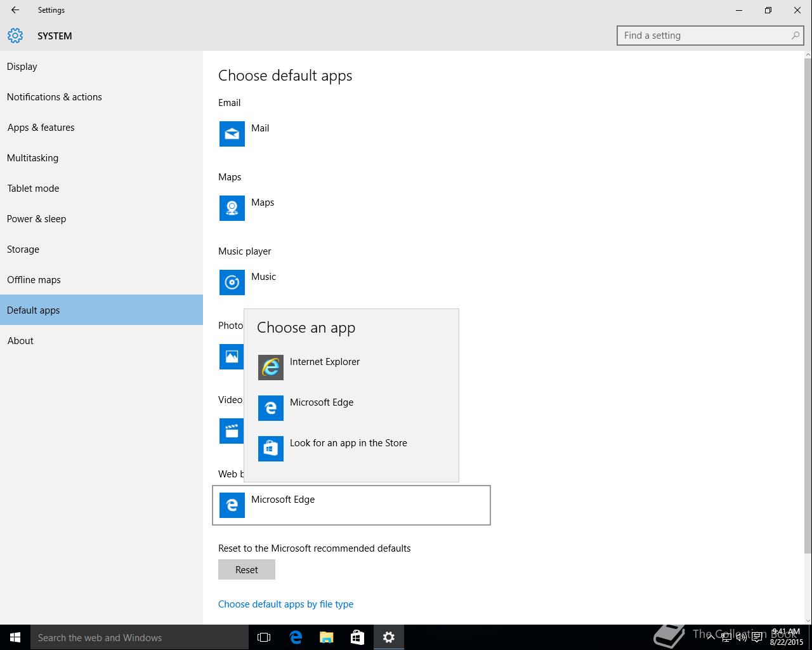The width and height of the screenshot is (812, 650).
Task: Click the Music app icon under Music player
Action: pos(232,282)
